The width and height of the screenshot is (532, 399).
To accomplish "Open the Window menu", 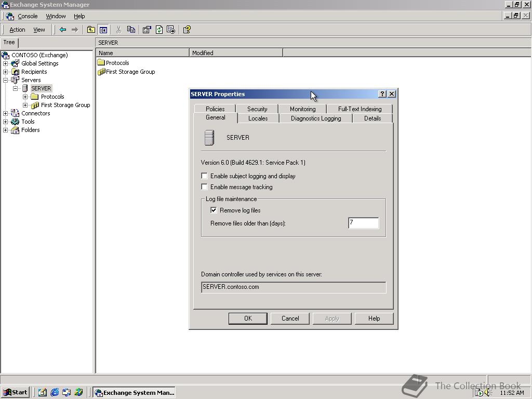I will point(56,16).
